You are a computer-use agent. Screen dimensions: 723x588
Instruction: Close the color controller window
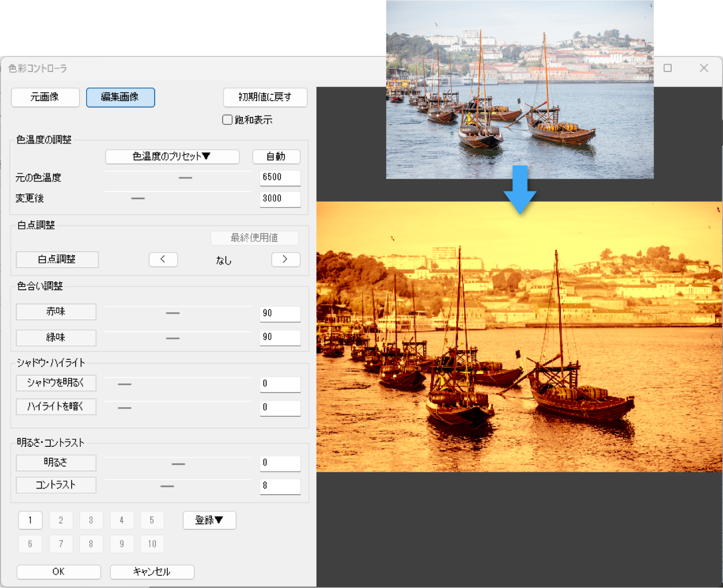click(x=704, y=68)
